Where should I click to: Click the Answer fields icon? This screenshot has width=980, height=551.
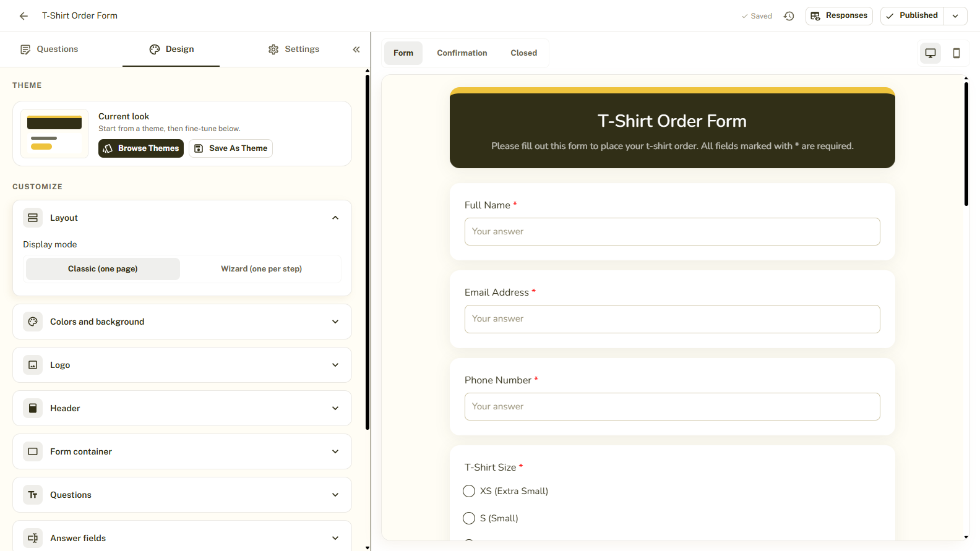point(33,538)
